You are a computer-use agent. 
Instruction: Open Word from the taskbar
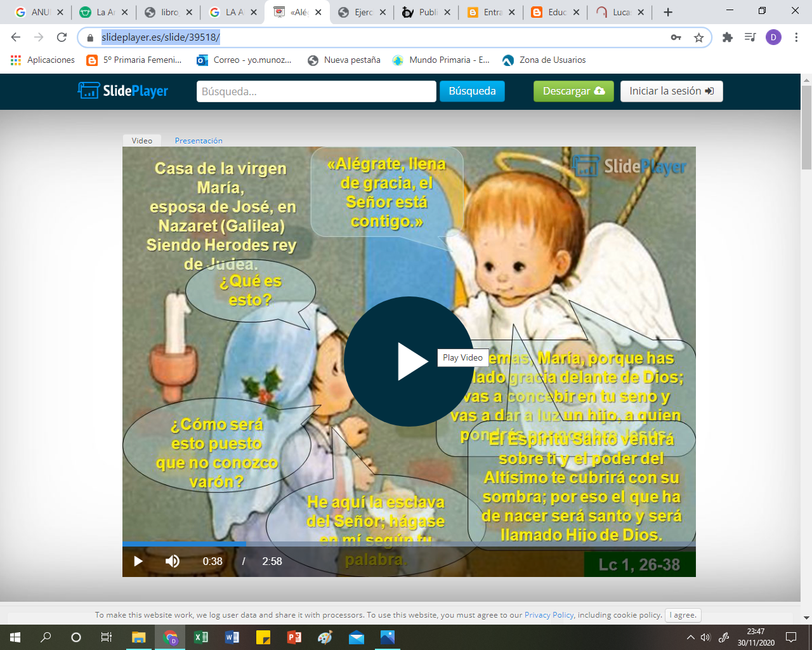(232, 637)
